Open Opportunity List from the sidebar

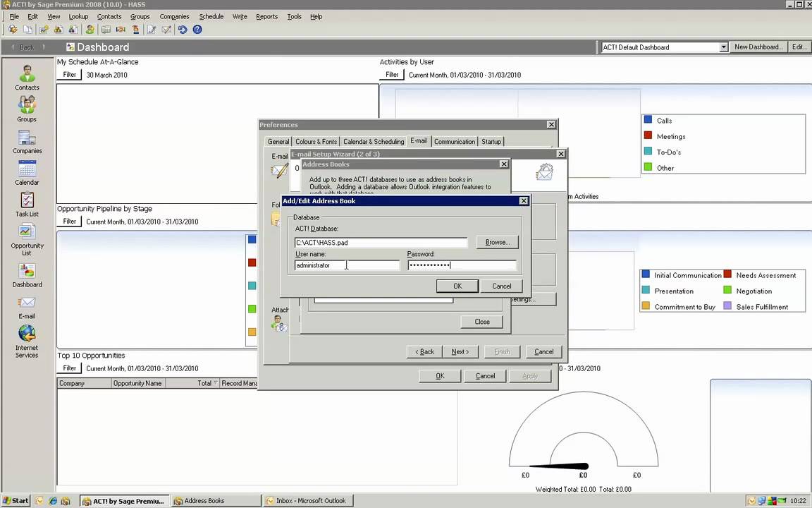(x=27, y=239)
